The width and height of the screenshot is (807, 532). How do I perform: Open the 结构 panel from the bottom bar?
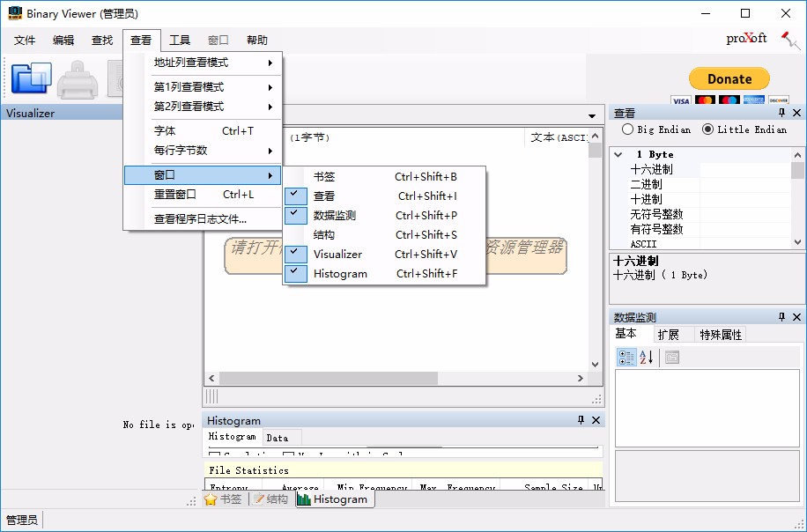tap(270, 498)
